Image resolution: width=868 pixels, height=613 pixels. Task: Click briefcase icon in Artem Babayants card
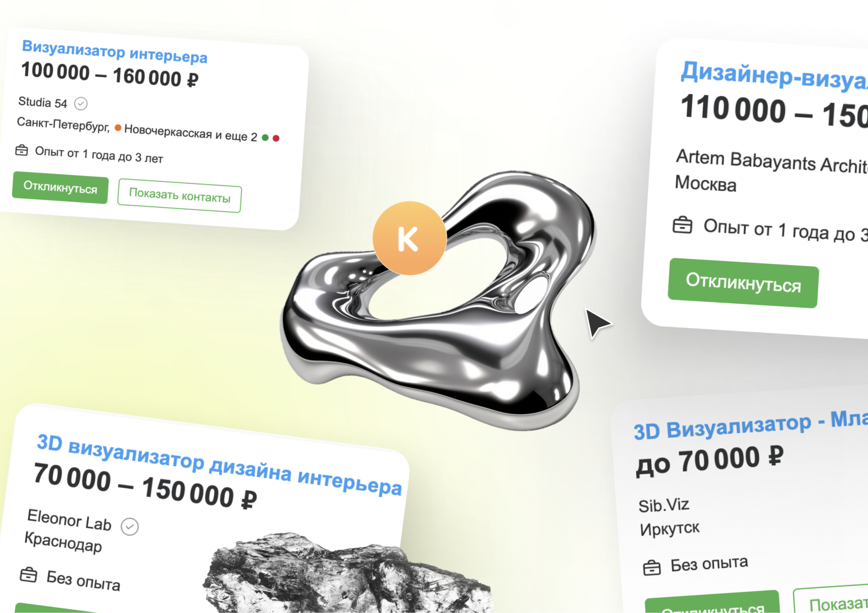(x=683, y=225)
